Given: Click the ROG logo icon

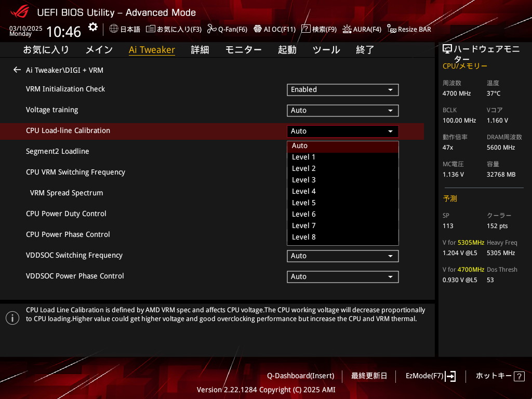Looking at the screenshot, I should coord(20,12).
